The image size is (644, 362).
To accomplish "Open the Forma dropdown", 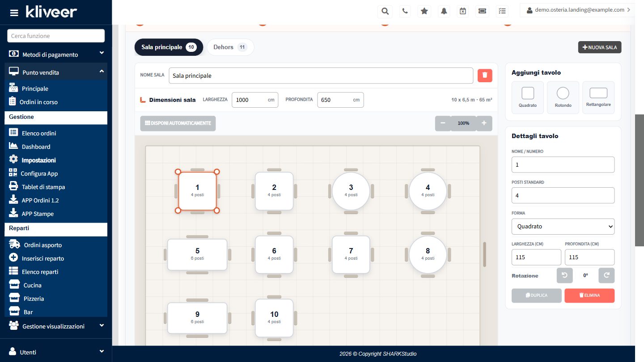I will (563, 226).
